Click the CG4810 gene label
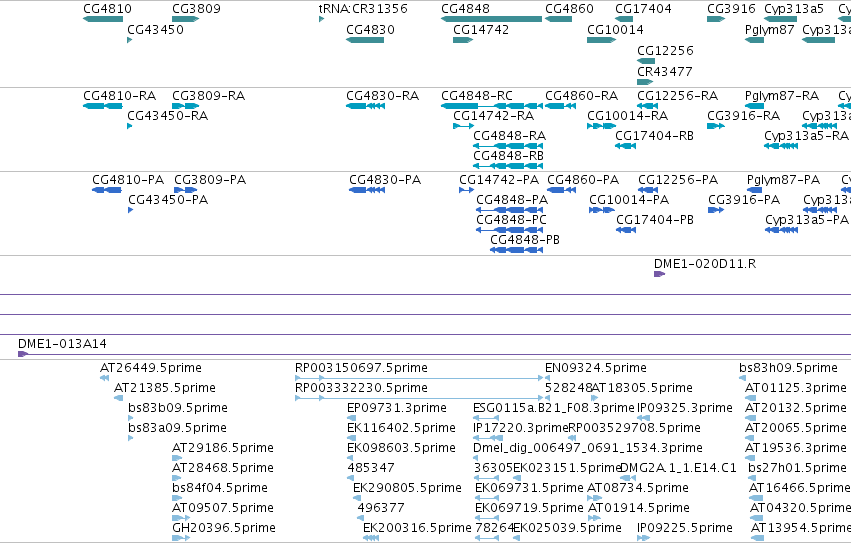This screenshot has width=851, height=543. tap(107, 9)
